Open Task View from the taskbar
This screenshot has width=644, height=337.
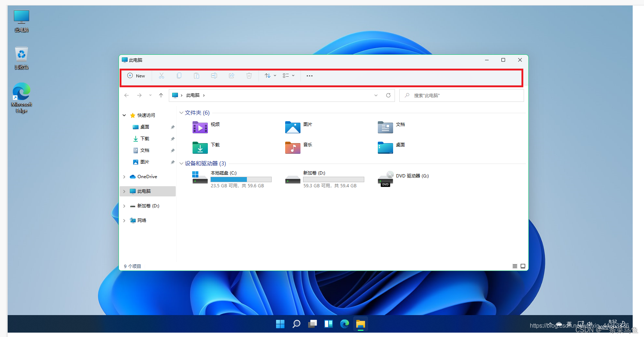pos(313,324)
